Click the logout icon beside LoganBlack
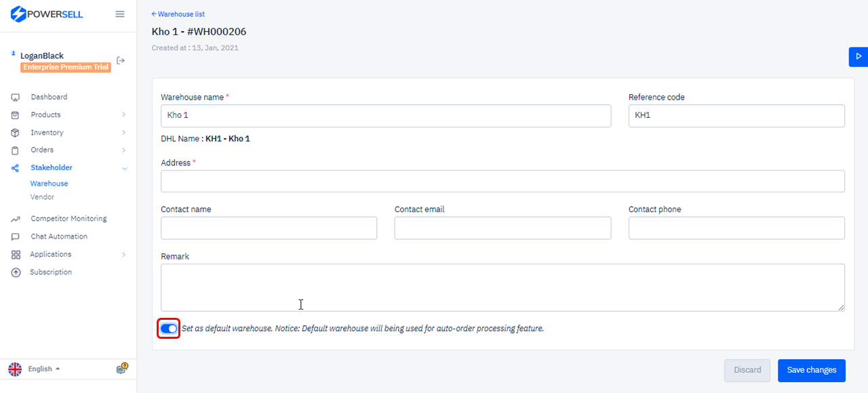 click(x=121, y=60)
